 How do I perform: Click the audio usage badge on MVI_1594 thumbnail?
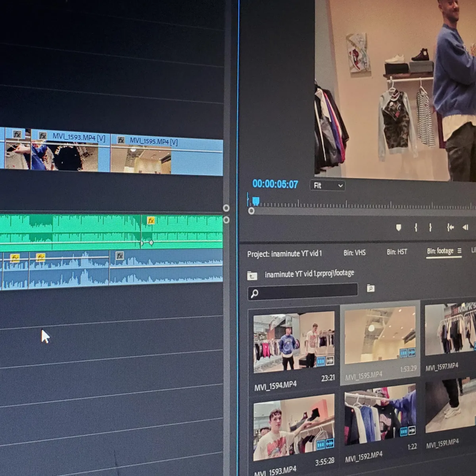coord(330,361)
